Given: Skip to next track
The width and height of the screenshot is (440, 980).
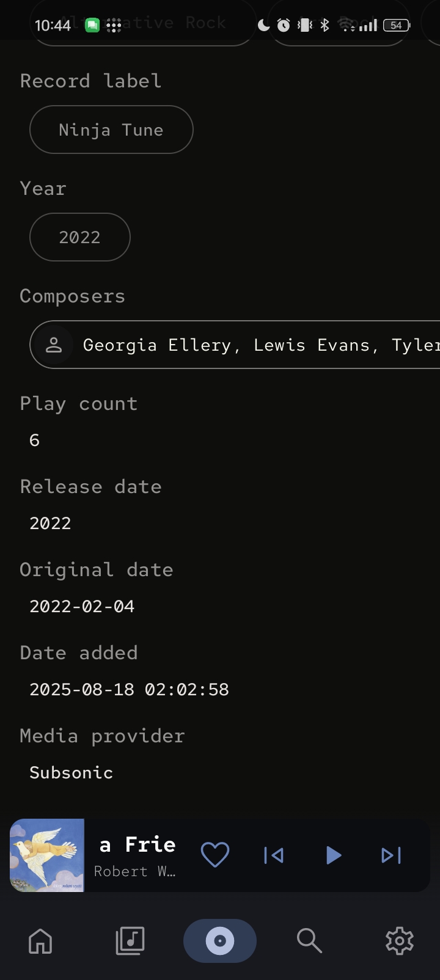Looking at the screenshot, I should tap(391, 855).
